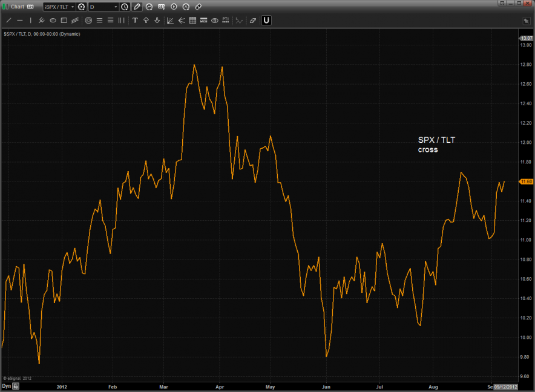Viewport: 535px width, 392px height.
Task: Click the 11.60 current price marker
Action: pyautogui.click(x=525, y=181)
